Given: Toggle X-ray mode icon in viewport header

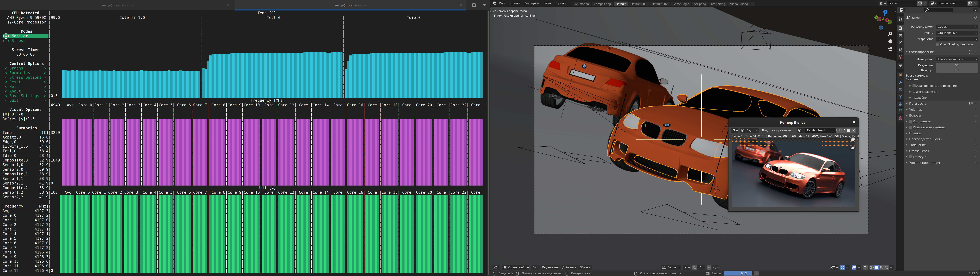Looking at the screenshot, I should (x=866, y=268).
